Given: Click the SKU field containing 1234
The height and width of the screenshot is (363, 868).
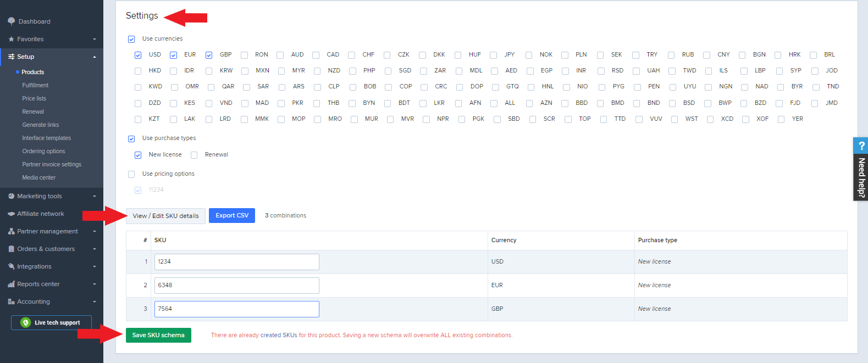Looking at the screenshot, I should point(237,262).
